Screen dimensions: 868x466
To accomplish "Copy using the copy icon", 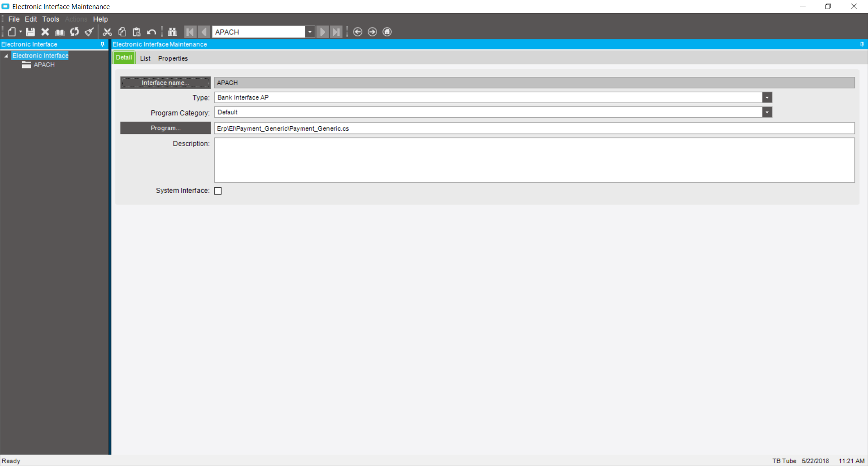I will point(122,32).
